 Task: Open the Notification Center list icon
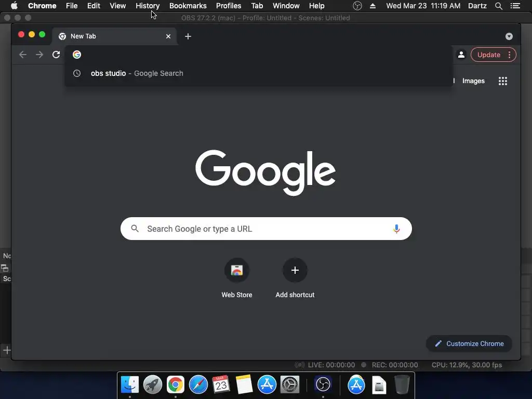[515, 6]
